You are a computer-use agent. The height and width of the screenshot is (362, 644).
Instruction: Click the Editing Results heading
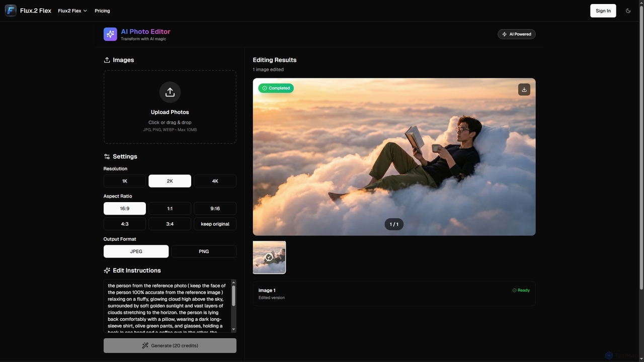click(275, 60)
